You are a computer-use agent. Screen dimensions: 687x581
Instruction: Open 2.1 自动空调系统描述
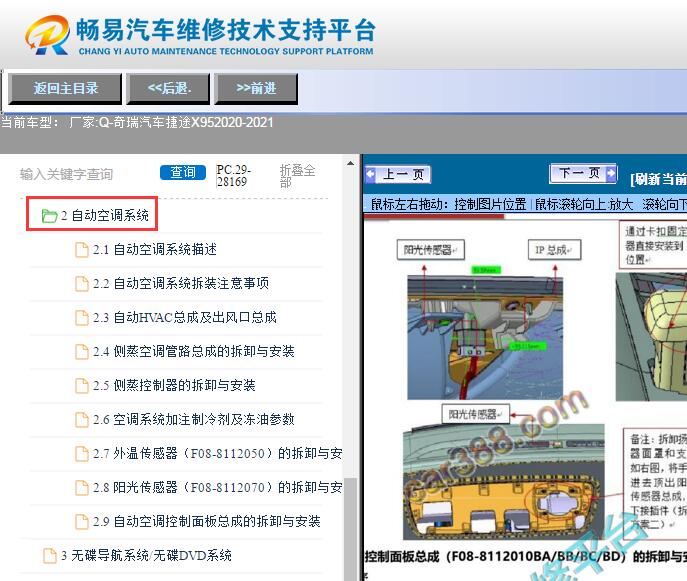tap(155, 249)
